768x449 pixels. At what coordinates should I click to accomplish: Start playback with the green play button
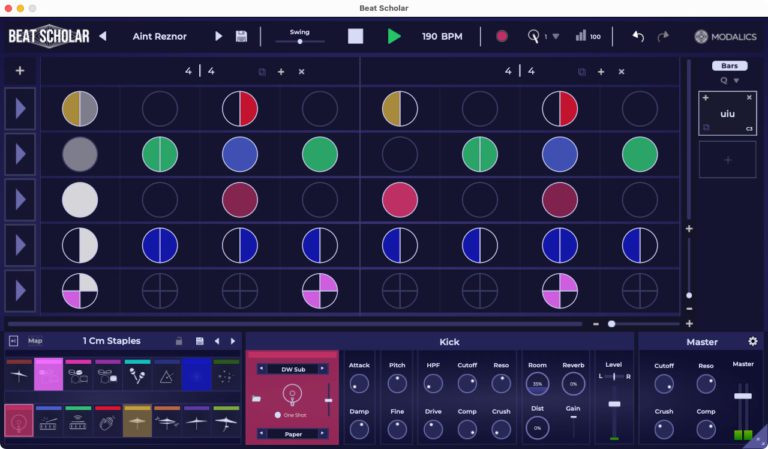[394, 36]
